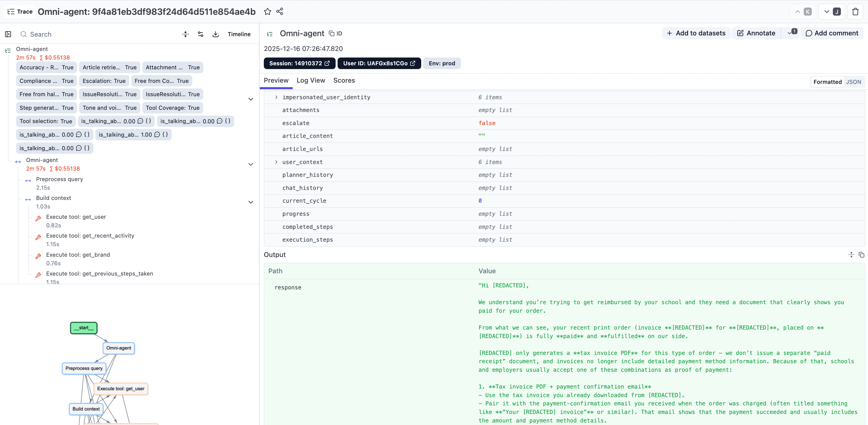Select the Execute tool: get_brand span
Viewport: 868px width, 425px height.
[x=78, y=255]
